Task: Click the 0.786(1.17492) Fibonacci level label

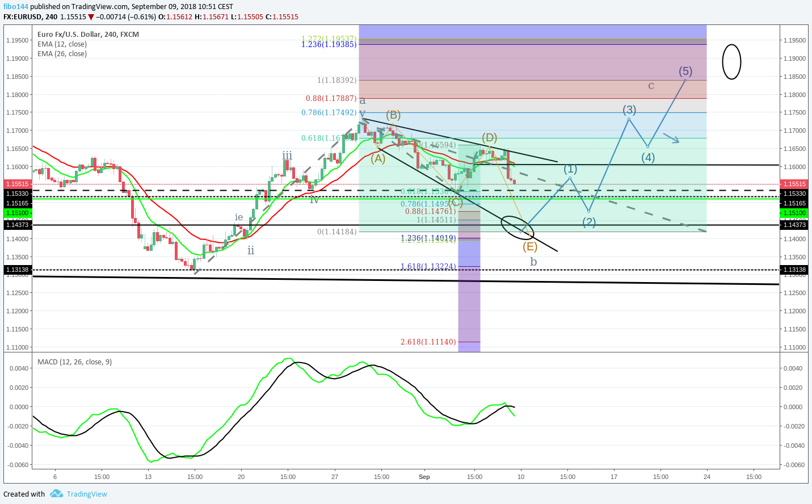Action: pyautogui.click(x=329, y=112)
